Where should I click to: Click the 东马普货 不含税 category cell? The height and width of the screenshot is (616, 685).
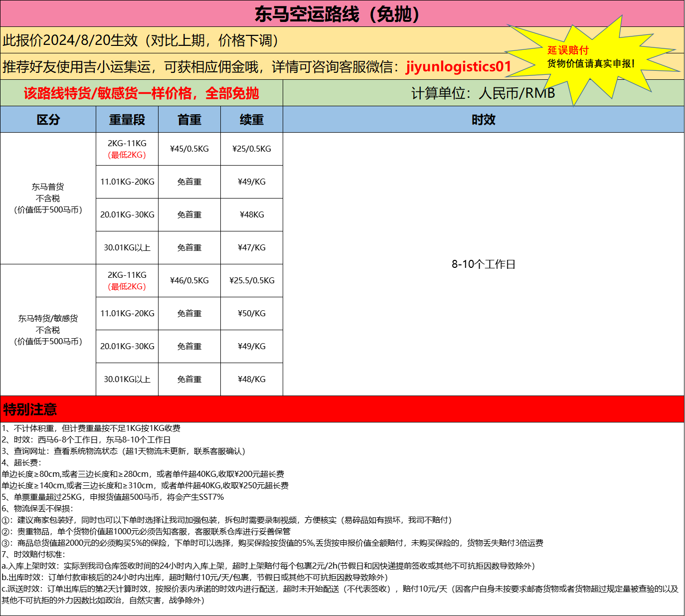[x=48, y=199]
